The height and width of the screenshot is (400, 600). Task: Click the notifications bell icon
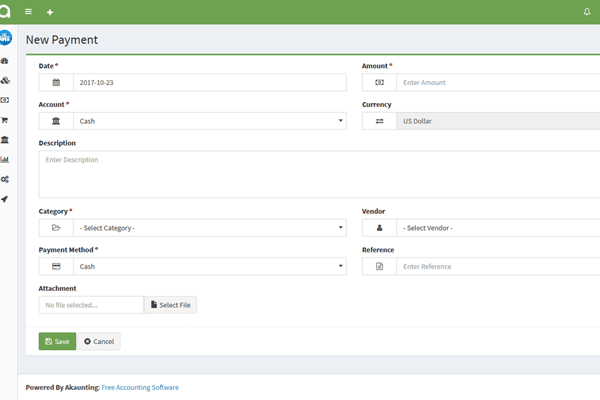click(x=587, y=12)
